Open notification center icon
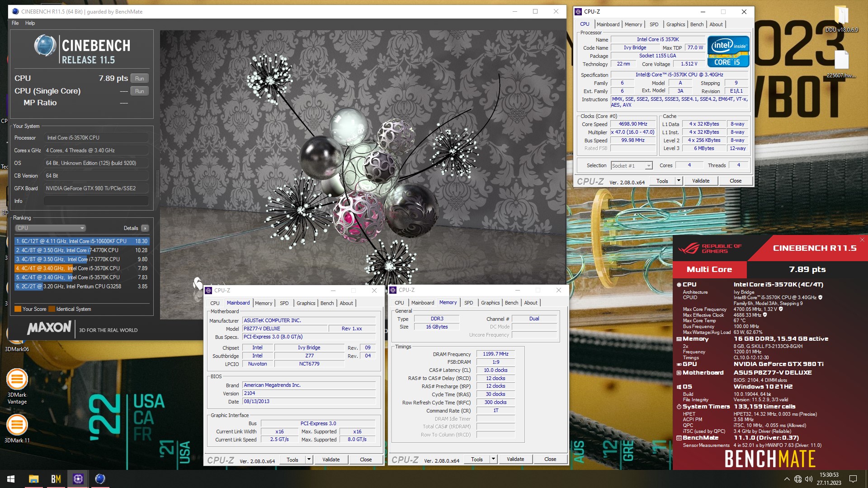 [853, 479]
